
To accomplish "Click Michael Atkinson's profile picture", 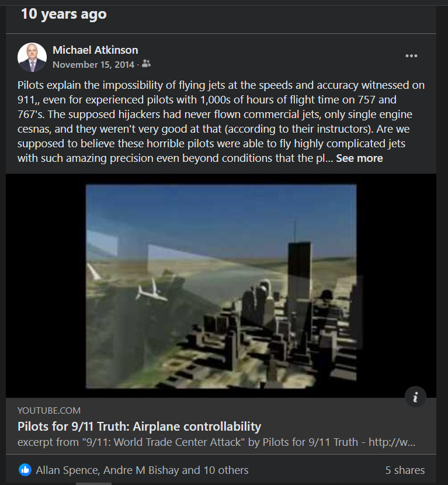I will [32, 57].
